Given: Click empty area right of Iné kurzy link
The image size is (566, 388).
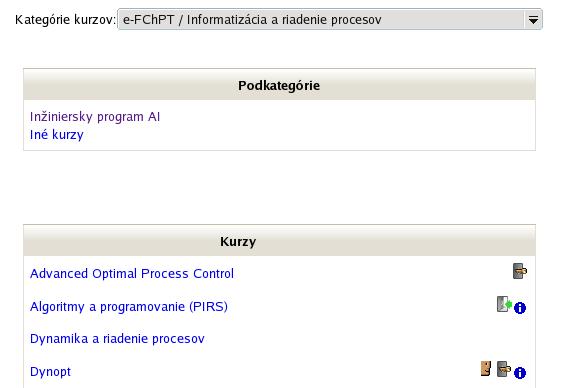Looking at the screenshot, I should coord(307,135).
